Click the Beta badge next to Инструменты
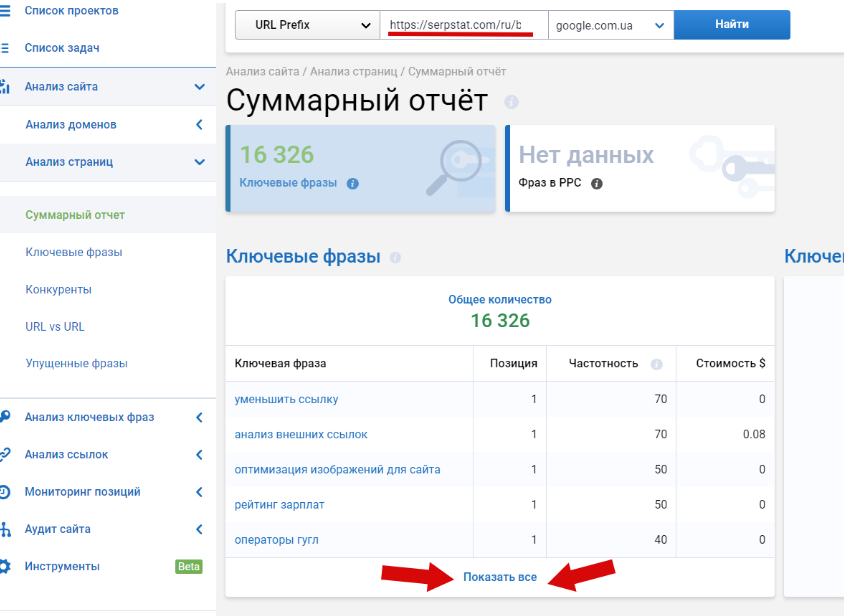Screen dimensions: 844x616 pyautogui.click(x=189, y=566)
